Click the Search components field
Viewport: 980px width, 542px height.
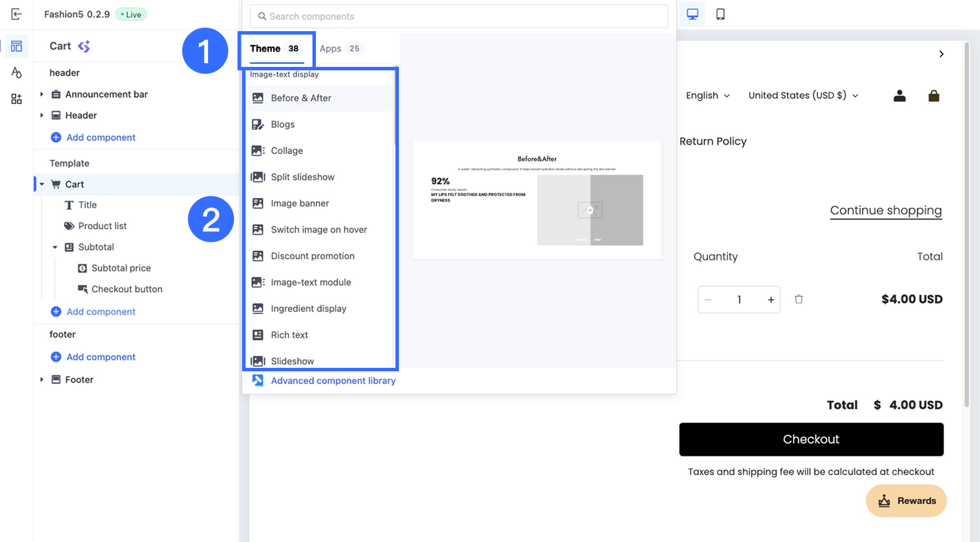pyautogui.click(x=459, y=16)
